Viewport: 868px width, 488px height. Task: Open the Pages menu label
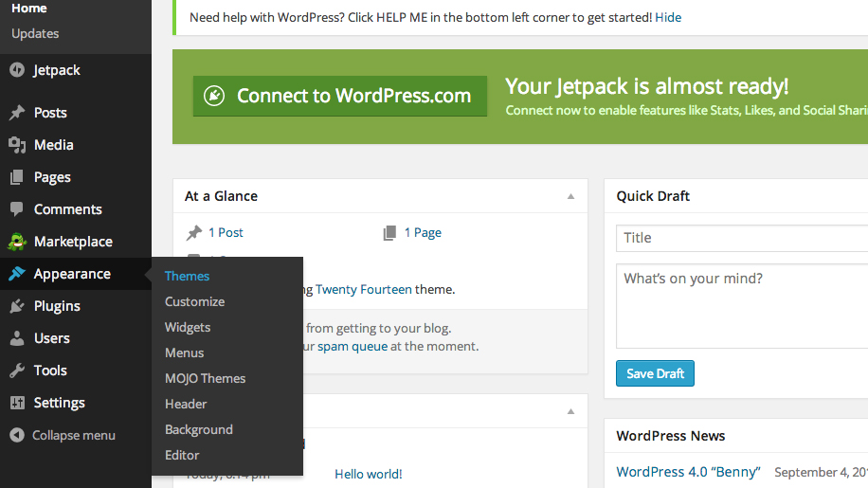[52, 177]
